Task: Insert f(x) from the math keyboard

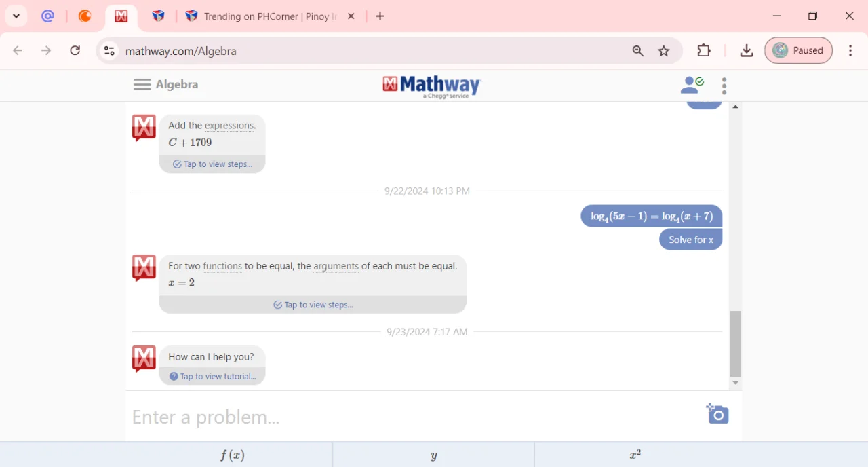Action: coord(233,455)
